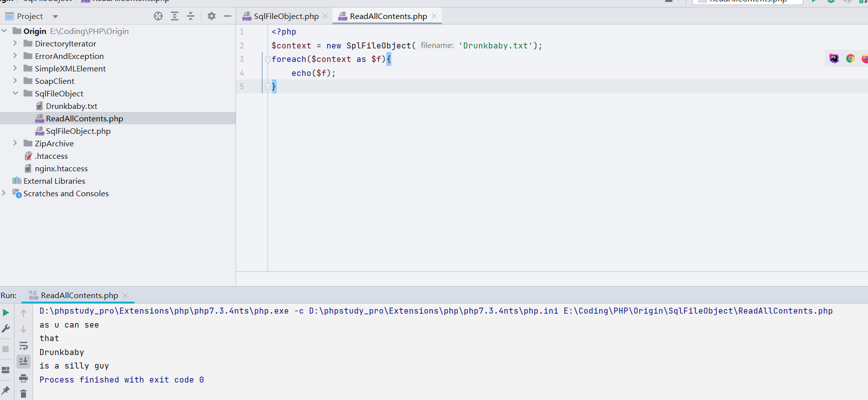868x400 pixels.
Task: Close the ReadAllContents.php editor tab
Action: (x=434, y=16)
